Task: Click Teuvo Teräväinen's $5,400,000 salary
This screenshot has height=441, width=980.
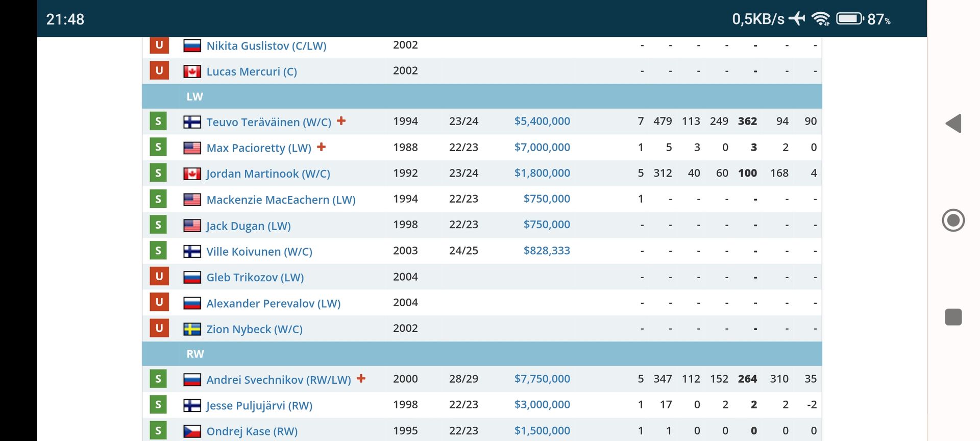Action: (542, 121)
